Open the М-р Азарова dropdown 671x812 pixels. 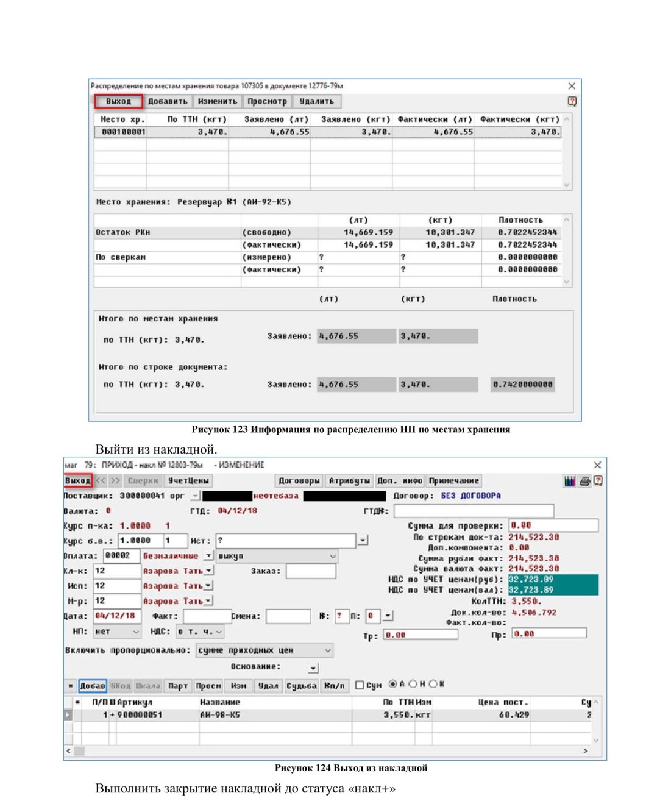coord(208,600)
